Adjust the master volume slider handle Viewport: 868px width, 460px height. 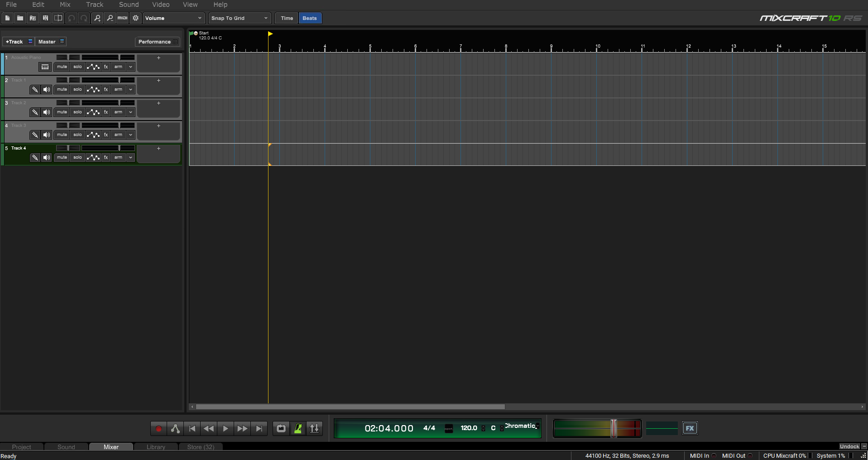[x=614, y=428]
